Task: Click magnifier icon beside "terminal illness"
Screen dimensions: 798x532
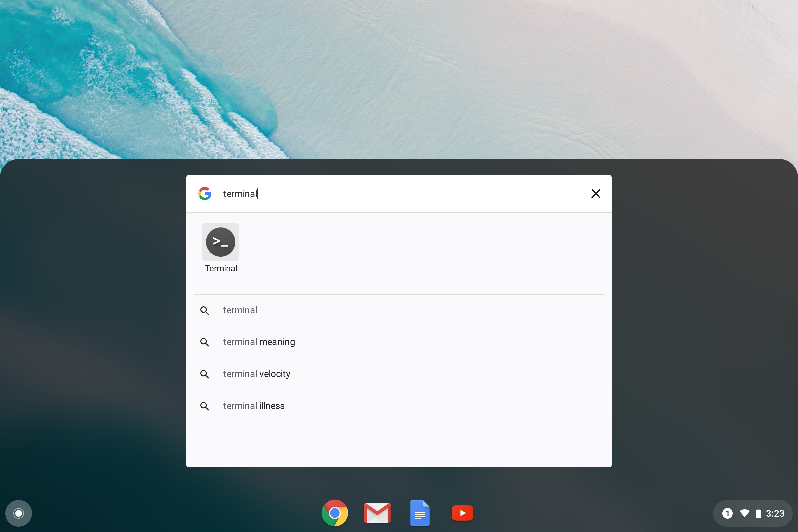Action: point(204,406)
